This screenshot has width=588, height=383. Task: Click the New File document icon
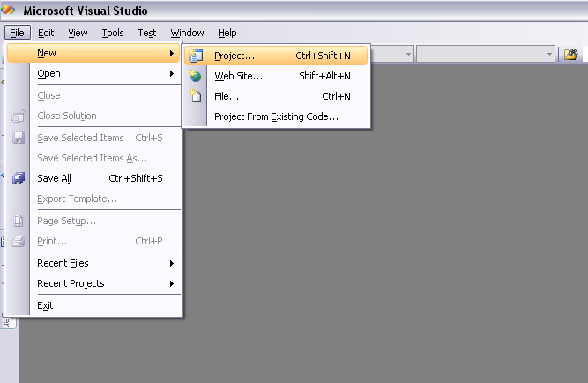pos(195,96)
